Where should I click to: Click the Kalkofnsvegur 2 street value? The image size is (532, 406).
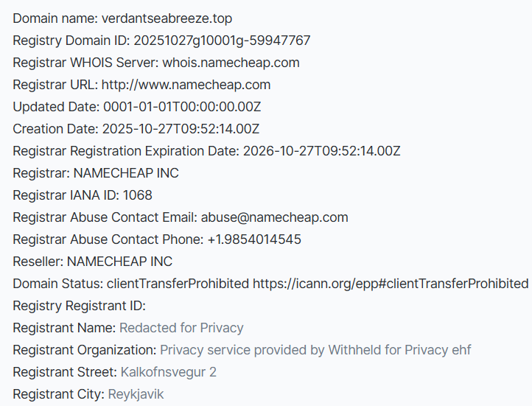tap(169, 372)
